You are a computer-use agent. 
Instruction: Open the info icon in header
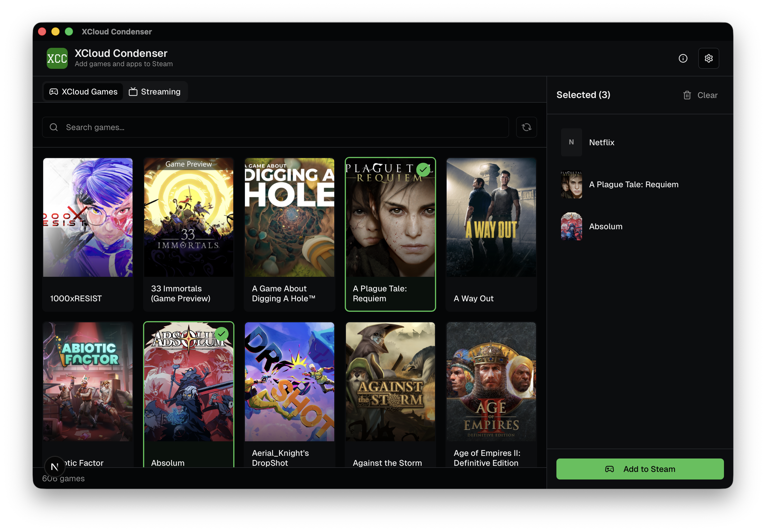tap(683, 58)
